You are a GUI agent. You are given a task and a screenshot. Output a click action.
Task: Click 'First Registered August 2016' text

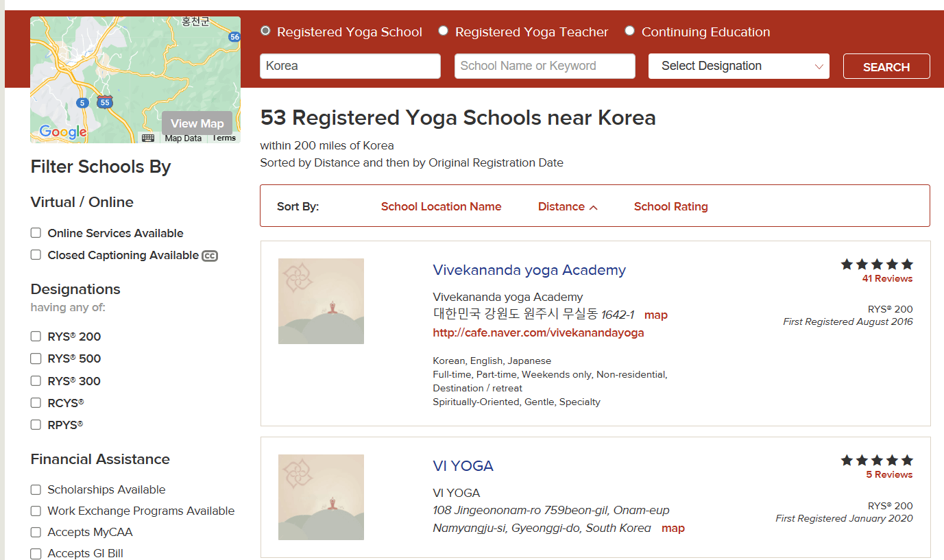848,321
